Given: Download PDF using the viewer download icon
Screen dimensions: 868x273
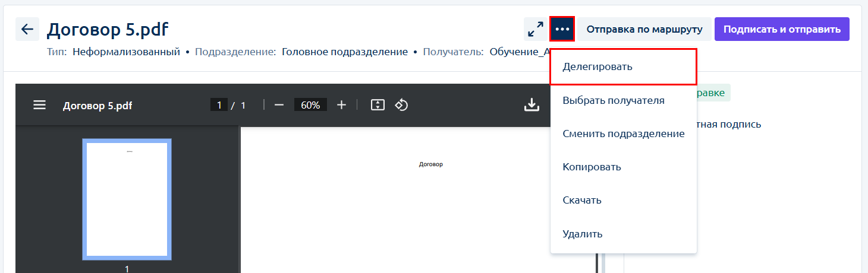Looking at the screenshot, I should click(531, 105).
